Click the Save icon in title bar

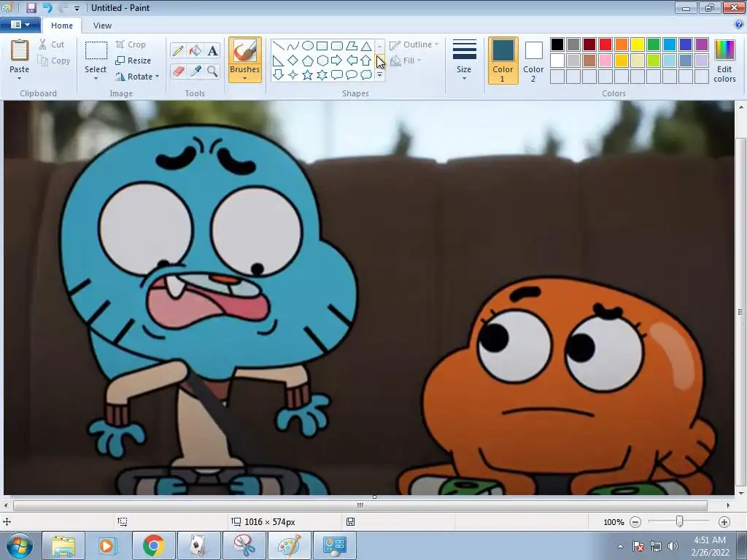[x=31, y=7]
